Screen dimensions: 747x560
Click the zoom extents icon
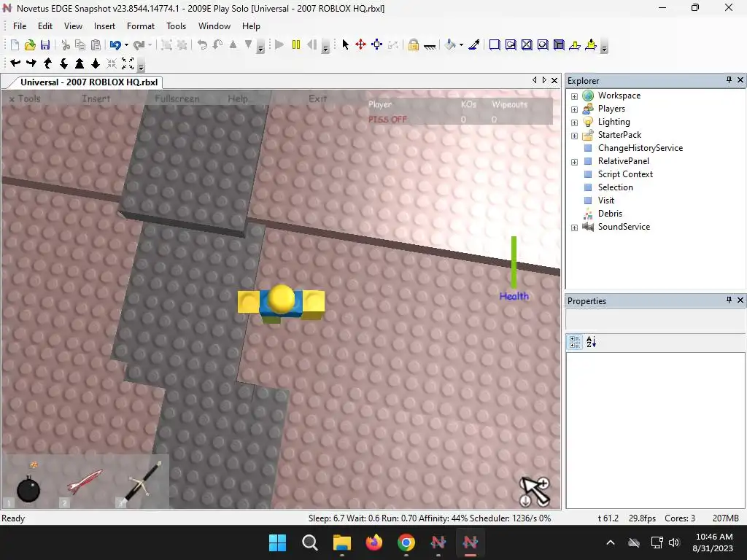pyautogui.click(x=128, y=63)
